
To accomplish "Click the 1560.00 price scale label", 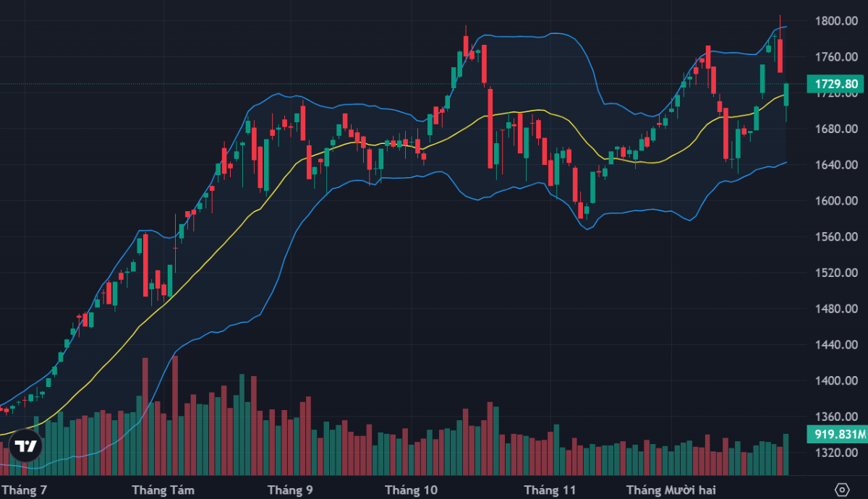I will (x=836, y=237).
